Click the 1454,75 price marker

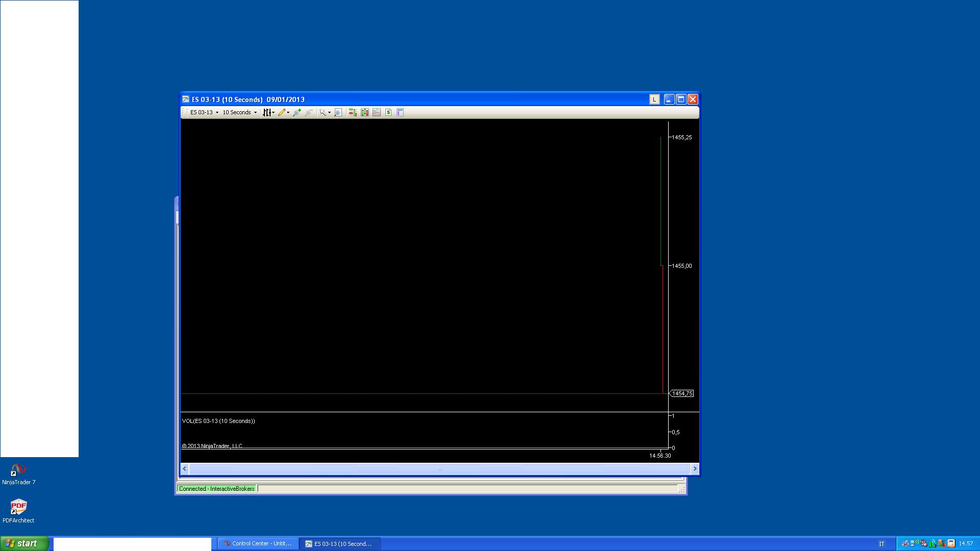click(682, 393)
